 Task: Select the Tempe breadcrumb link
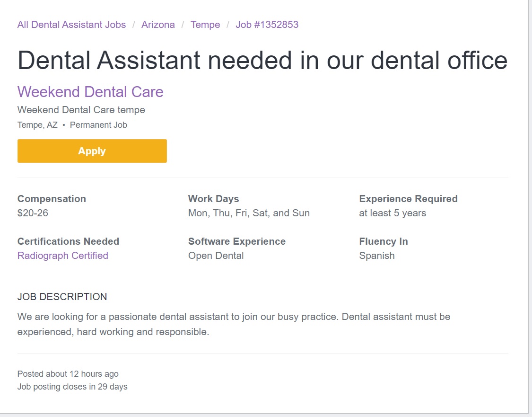click(205, 25)
